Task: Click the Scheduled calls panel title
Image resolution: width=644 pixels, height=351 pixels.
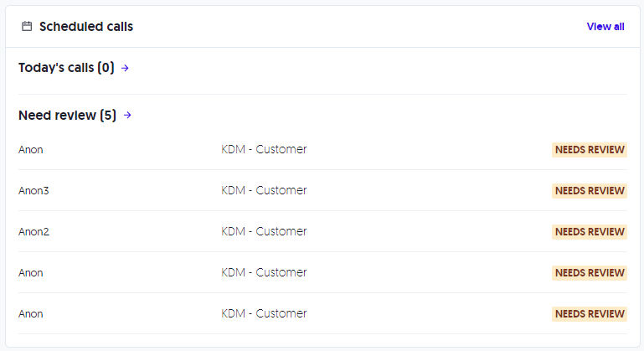Action: (86, 27)
